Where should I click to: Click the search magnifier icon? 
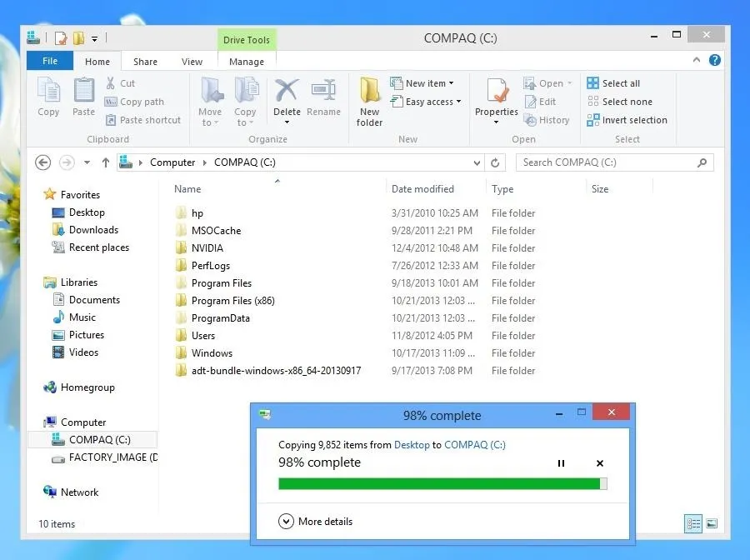tap(702, 162)
